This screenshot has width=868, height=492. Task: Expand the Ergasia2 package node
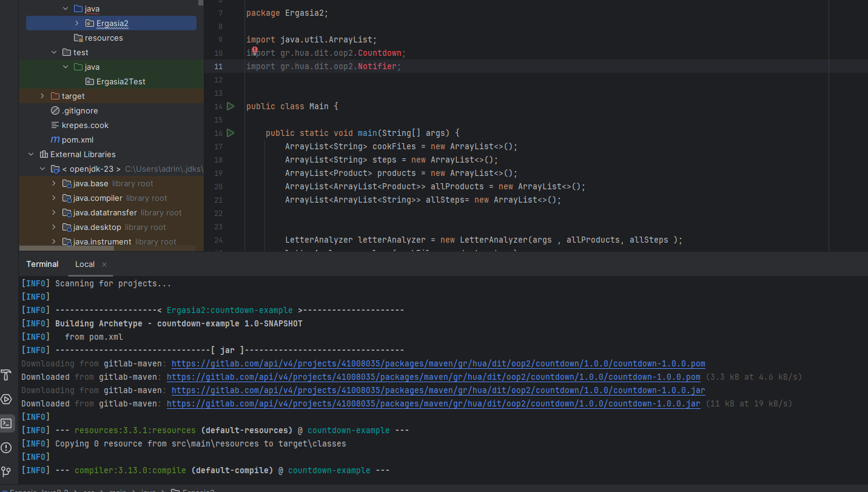[77, 23]
